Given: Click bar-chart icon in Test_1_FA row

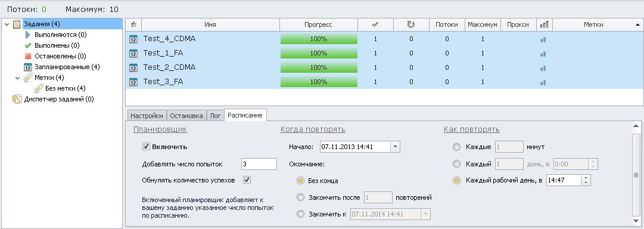Looking at the screenshot, I should click(543, 54).
